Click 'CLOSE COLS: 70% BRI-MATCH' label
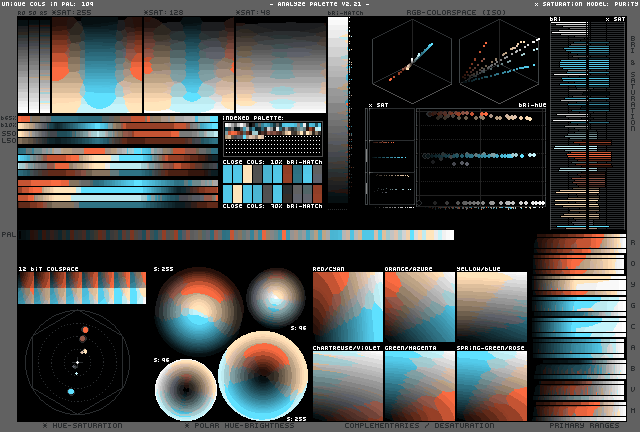The image size is (640, 432). click(x=273, y=206)
